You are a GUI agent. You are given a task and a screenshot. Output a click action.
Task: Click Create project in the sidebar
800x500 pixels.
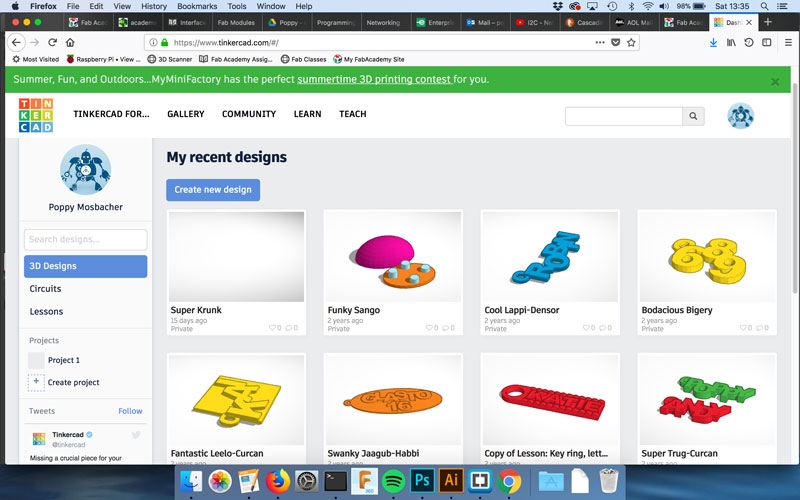point(63,382)
